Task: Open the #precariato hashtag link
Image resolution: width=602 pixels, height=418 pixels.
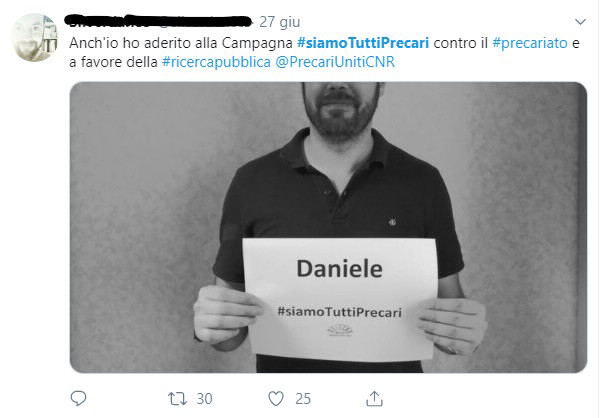Action: [530, 43]
